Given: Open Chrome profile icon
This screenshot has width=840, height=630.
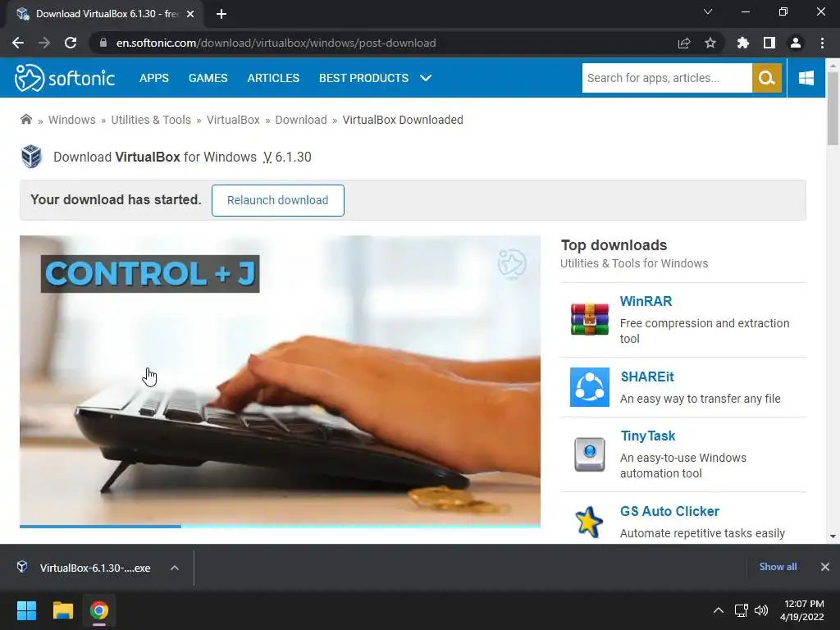Looking at the screenshot, I should coord(796,43).
